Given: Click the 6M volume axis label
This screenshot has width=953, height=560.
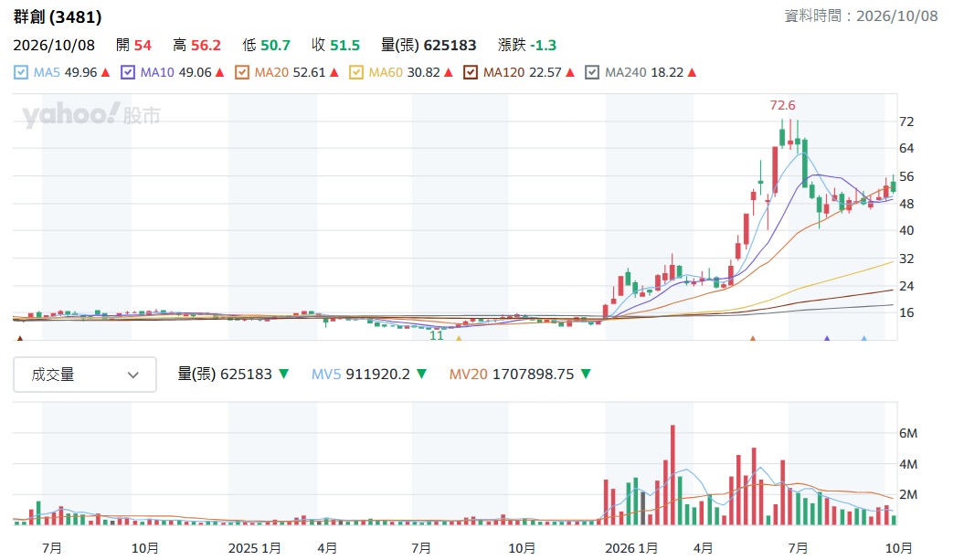Looking at the screenshot, I should pyautogui.click(x=908, y=433).
